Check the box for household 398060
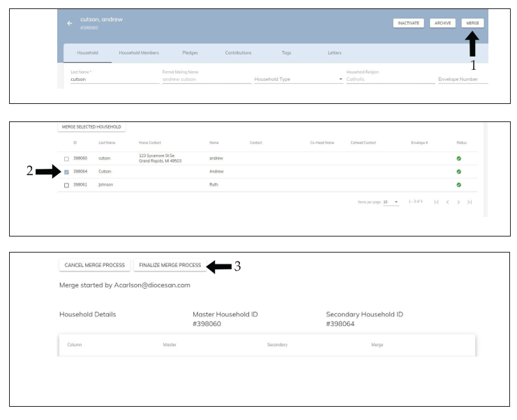This screenshot has height=420, width=517. click(x=66, y=158)
